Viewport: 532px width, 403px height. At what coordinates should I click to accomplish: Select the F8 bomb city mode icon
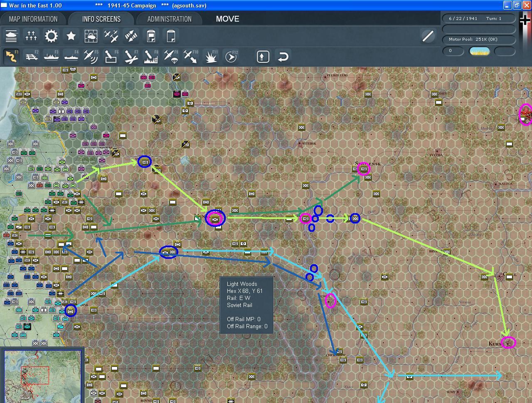151,57
